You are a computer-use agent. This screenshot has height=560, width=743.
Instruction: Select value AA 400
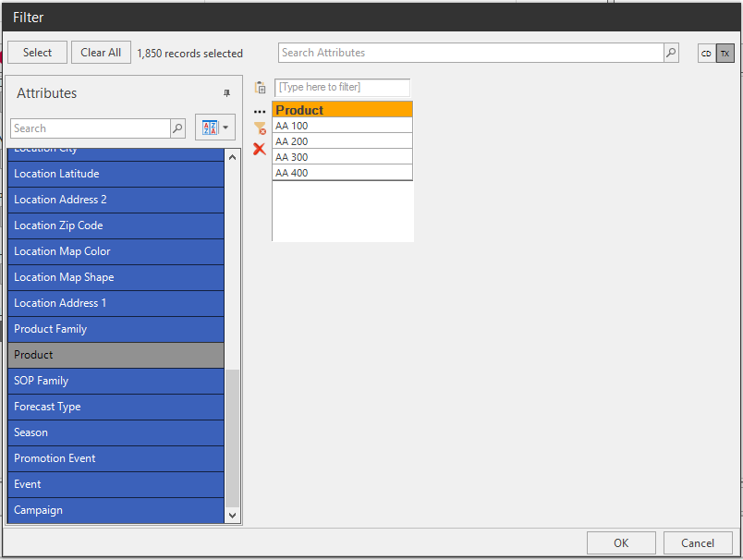coord(342,173)
